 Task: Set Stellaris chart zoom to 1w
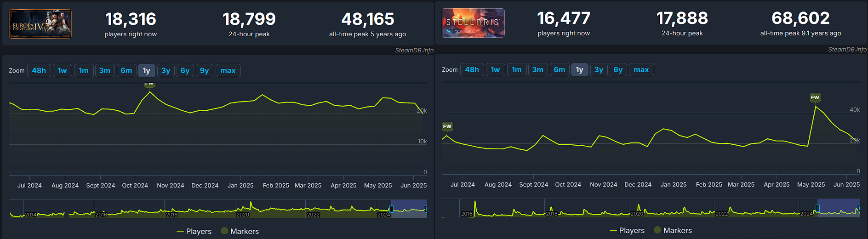496,69
